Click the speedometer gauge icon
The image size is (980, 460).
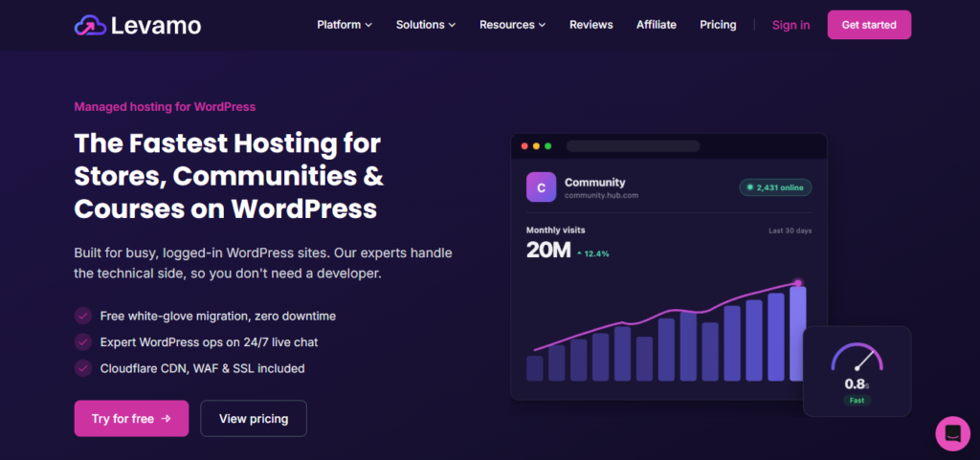point(857,359)
